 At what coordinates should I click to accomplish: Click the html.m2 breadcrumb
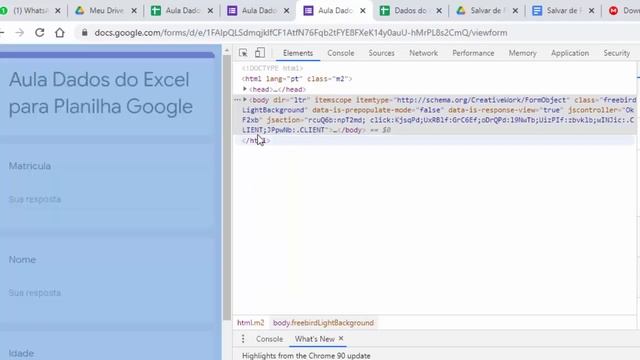[251, 322]
